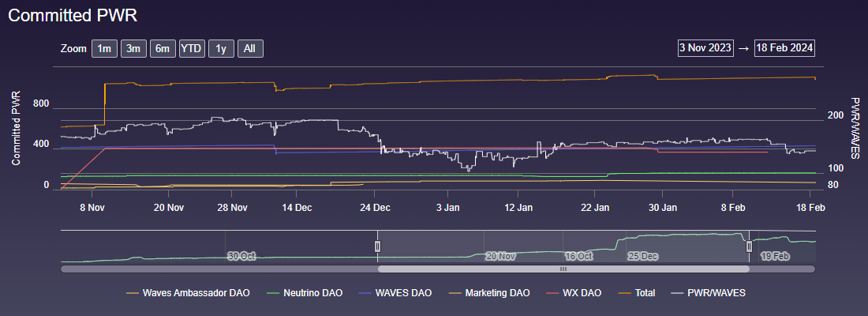This screenshot has height=316, width=868.
Task: Set zoom range to 1m
Action: [104, 49]
